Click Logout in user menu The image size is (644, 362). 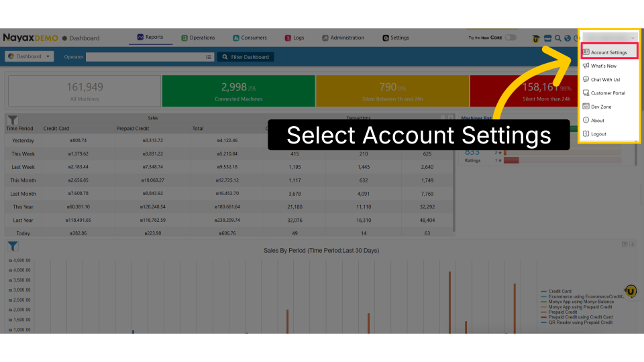(598, 134)
